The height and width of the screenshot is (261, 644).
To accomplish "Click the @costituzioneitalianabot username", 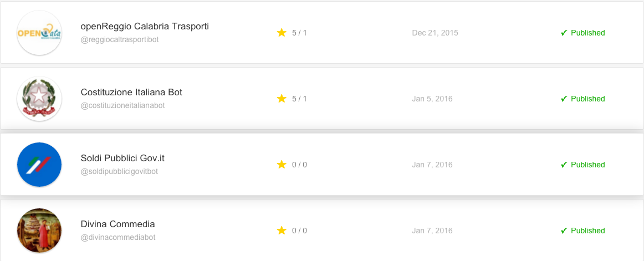I will [x=123, y=106].
